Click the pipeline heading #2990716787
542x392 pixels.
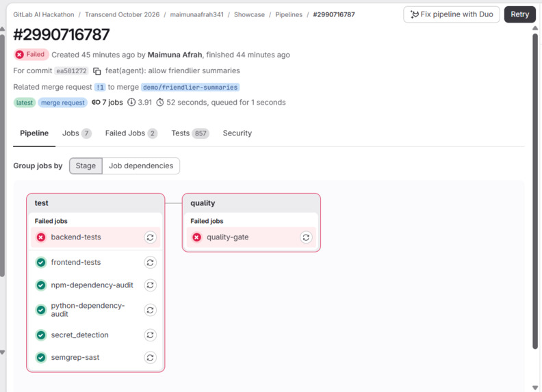(x=62, y=35)
